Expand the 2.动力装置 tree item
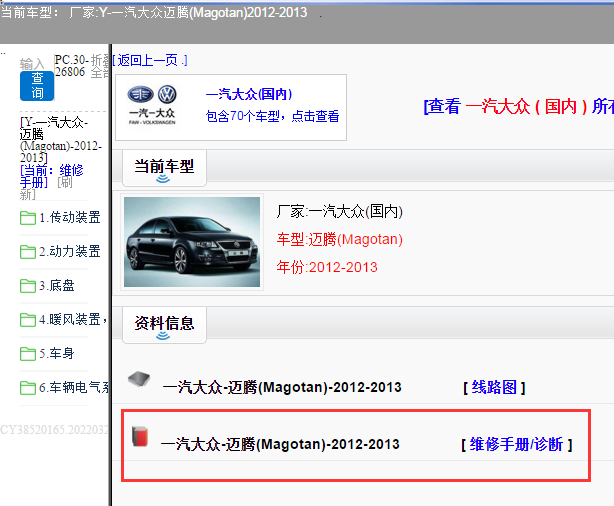Image resolution: width=614 pixels, height=506 pixels. click(70, 251)
